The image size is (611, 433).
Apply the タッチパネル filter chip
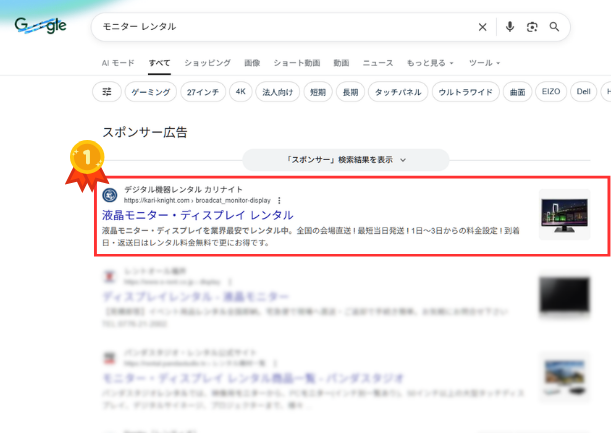[x=398, y=92]
